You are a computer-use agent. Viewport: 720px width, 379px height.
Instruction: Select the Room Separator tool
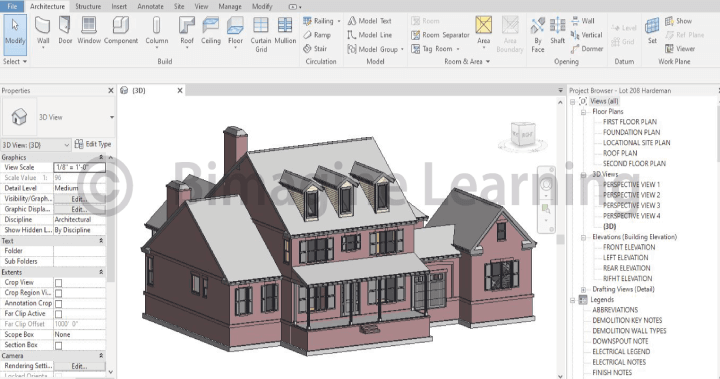tap(440, 35)
